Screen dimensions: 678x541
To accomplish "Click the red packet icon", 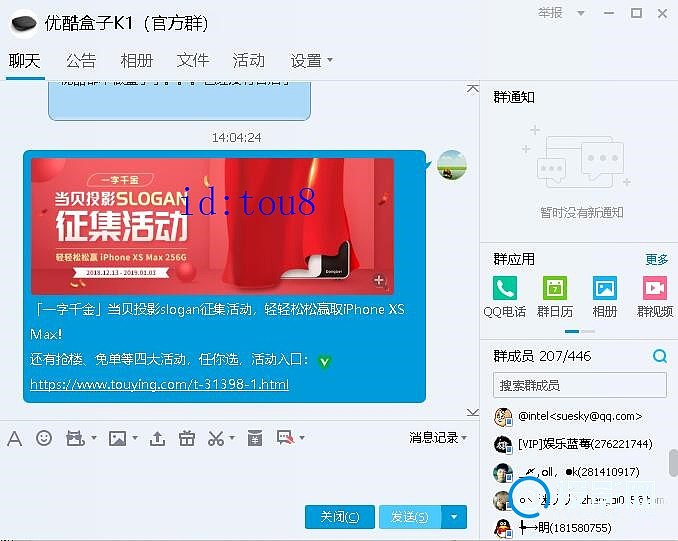I will (255, 438).
